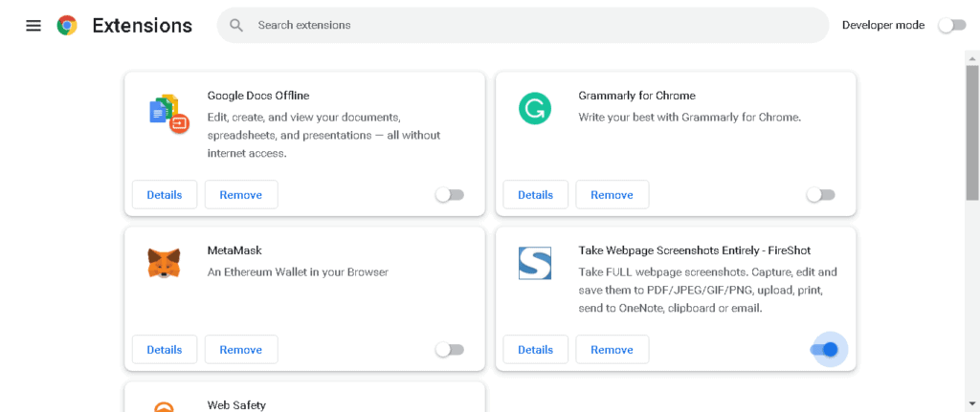Focus the Search extensions field
The height and width of the screenshot is (412, 980).
(x=523, y=25)
